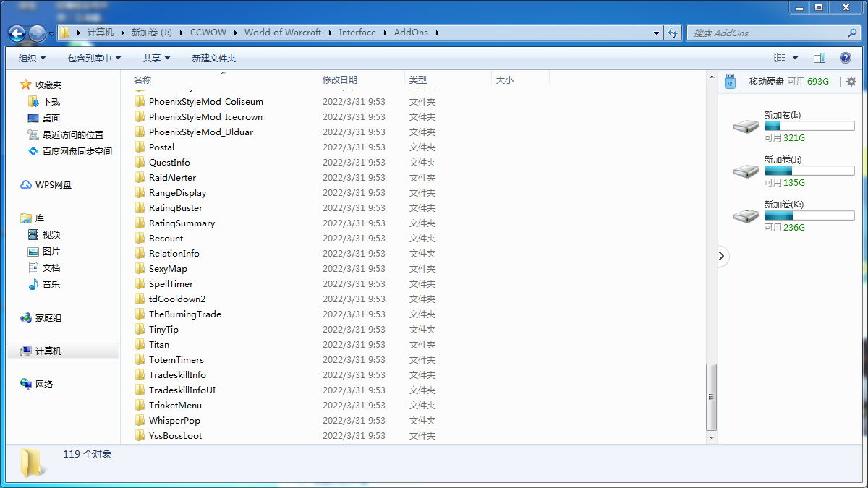Open help via the question mark icon
868x488 pixels.
[845, 58]
